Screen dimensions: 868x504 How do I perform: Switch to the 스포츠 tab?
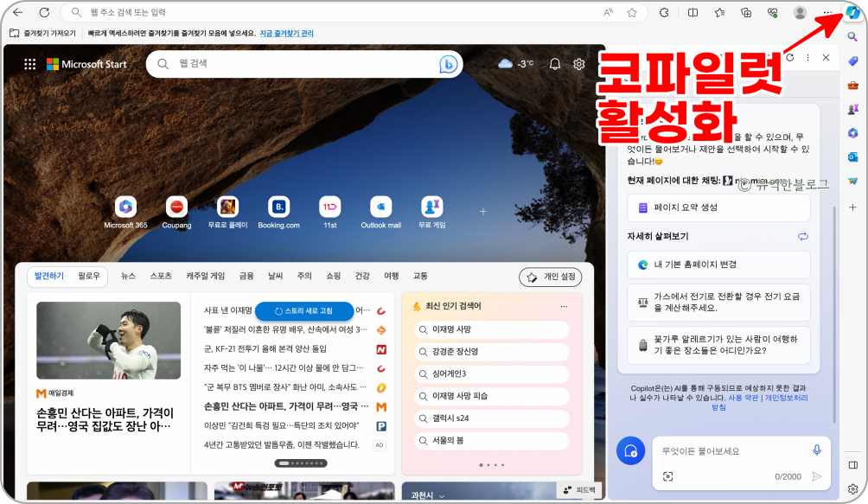(x=161, y=276)
